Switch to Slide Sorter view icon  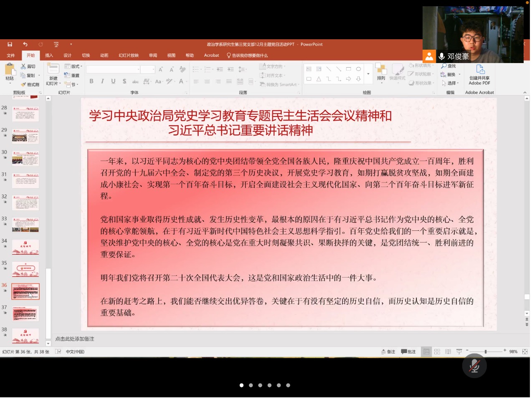(x=437, y=352)
